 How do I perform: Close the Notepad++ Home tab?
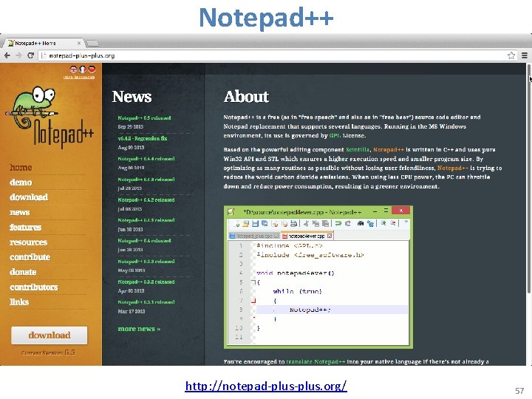point(79,43)
